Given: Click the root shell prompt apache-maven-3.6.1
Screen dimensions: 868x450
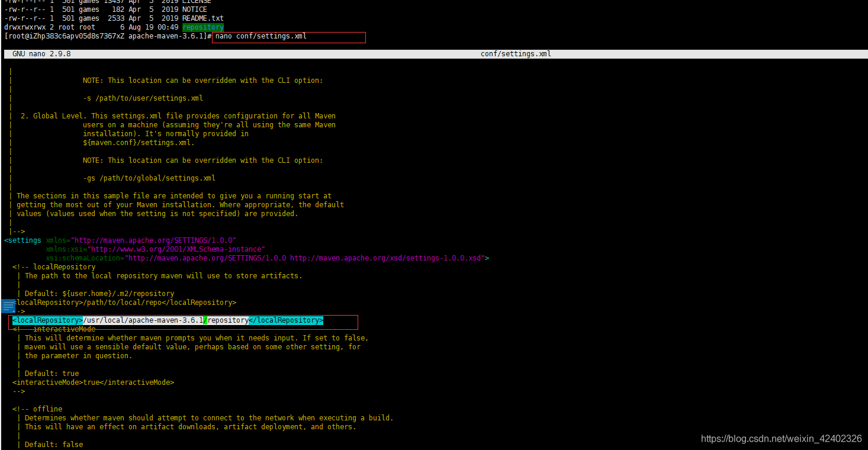Looking at the screenshot, I should pos(108,36).
